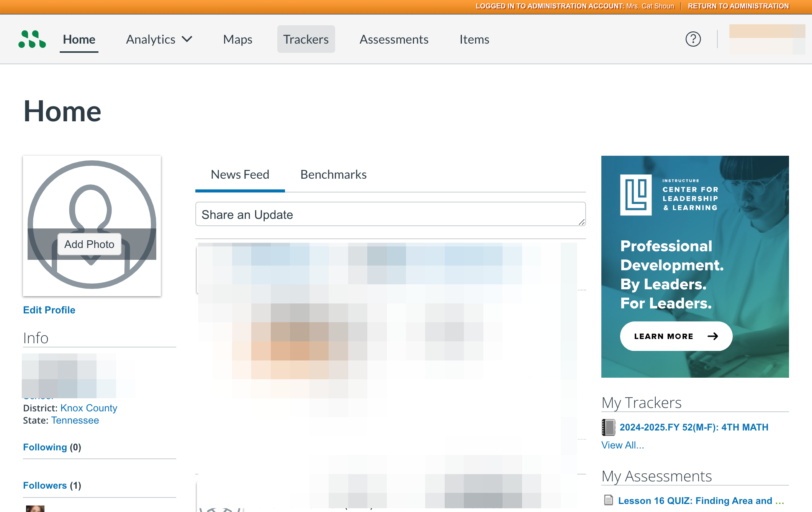Click View All under My Trackers

point(622,445)
